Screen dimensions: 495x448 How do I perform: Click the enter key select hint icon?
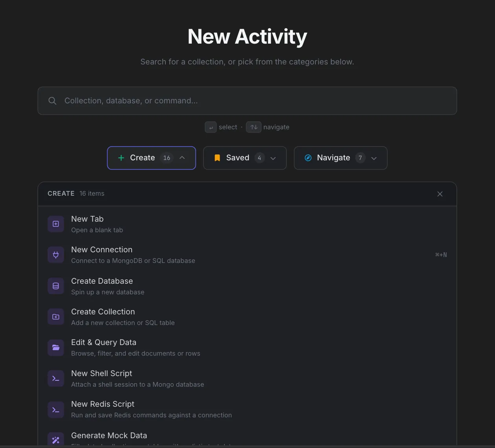click(211, 127)
